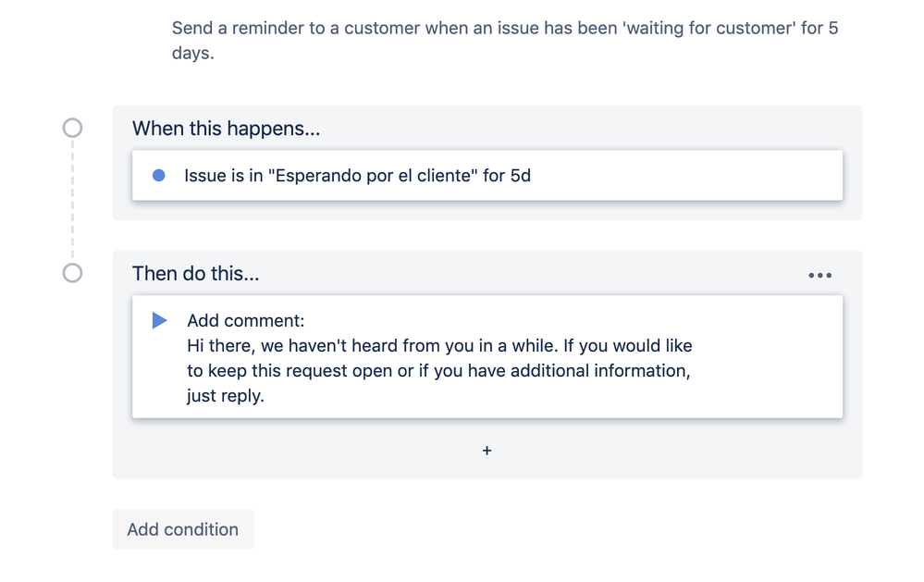Select the circle node beside "When this happens..."
The image size is (924, 582).
click(72, 128)
